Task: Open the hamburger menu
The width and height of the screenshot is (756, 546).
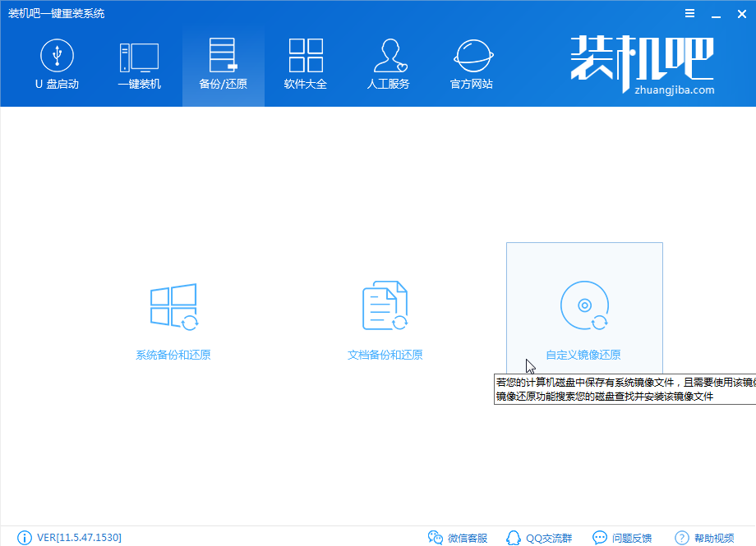Action: tap(689, 13)
